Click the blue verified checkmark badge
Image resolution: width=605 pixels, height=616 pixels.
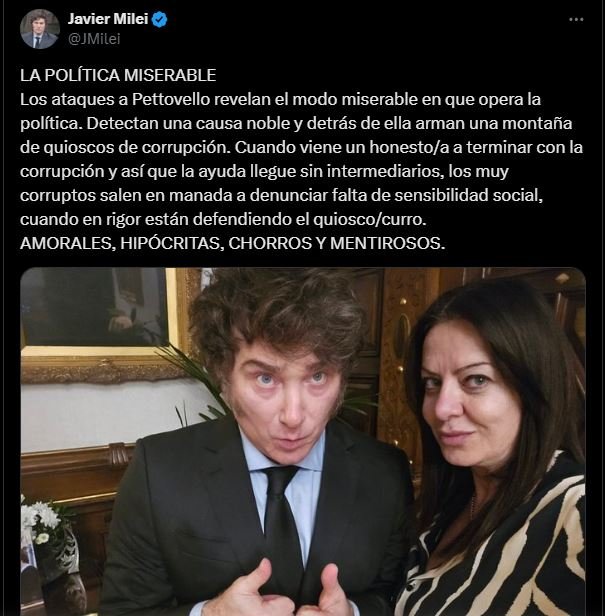click(x=160, y=19)
